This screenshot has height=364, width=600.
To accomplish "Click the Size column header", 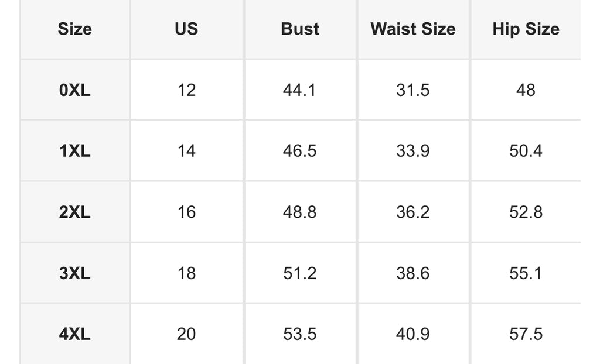I will [x=74, y=29].
